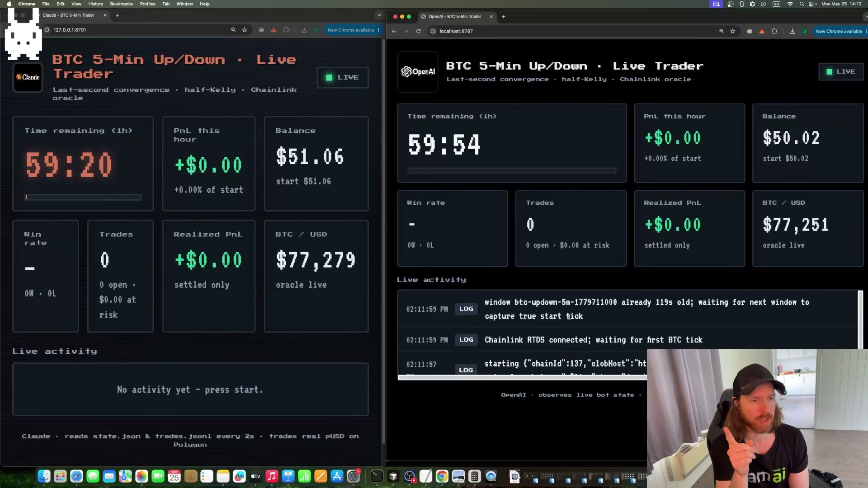Click New Chrome available in OpenAI window
Image resolution: width=868 pixels, height=488 pixels.
click(839, 31)
